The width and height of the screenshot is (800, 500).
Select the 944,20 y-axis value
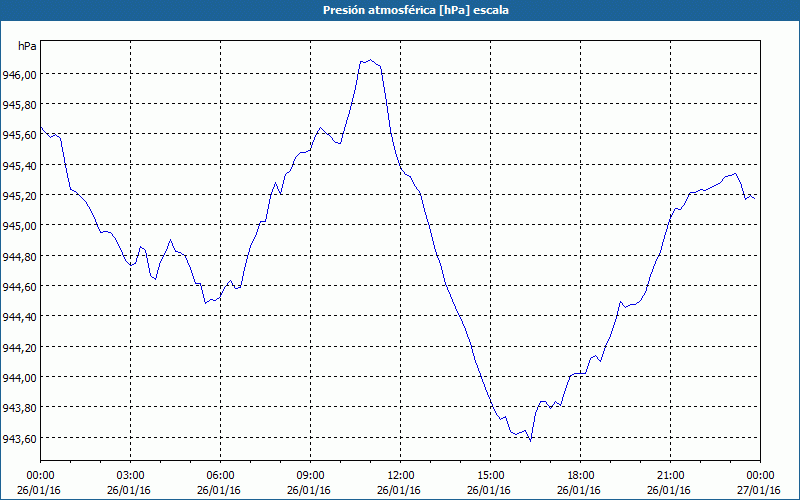click(19, 347)
